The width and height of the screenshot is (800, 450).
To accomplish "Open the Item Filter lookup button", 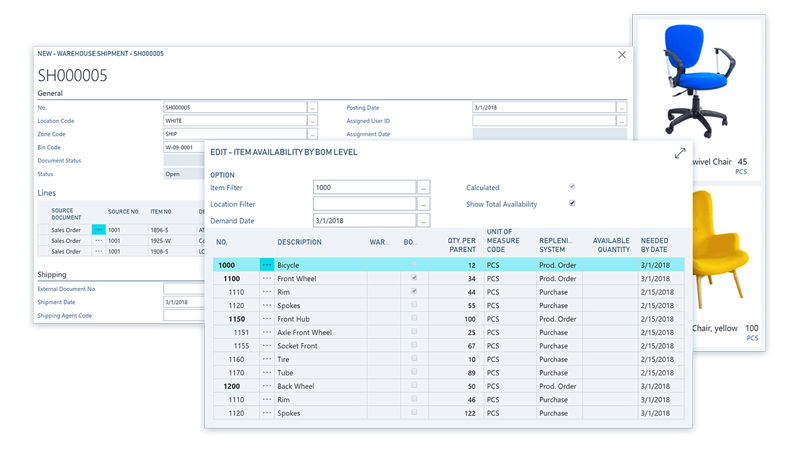I will click(424, 187).
